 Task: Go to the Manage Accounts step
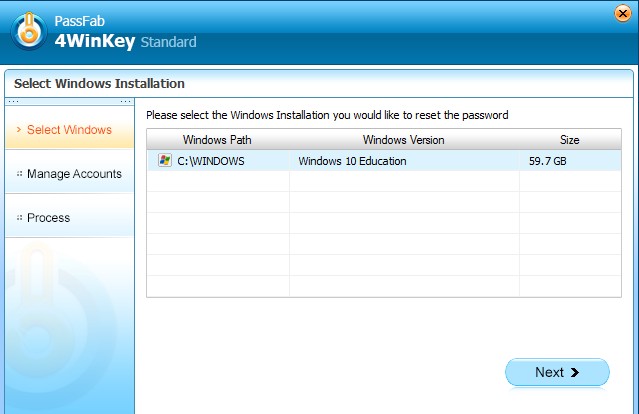pyautogui.click(x=69, y=174)
